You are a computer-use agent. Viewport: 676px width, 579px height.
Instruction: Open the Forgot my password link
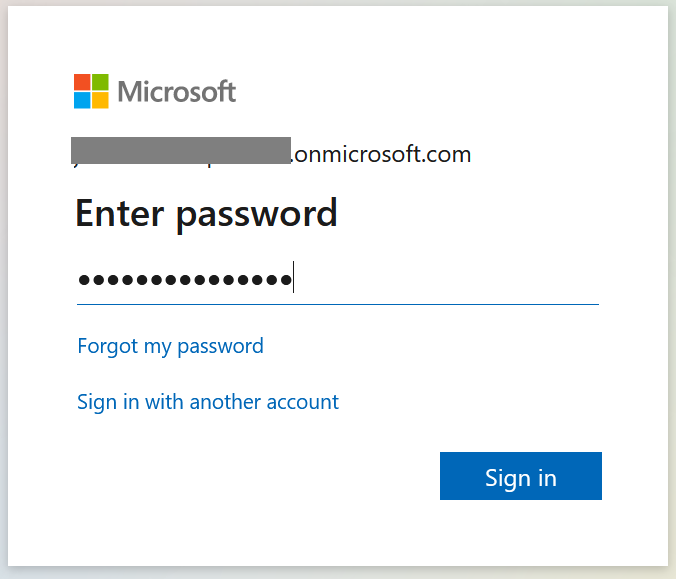click(x=170, y=346)
